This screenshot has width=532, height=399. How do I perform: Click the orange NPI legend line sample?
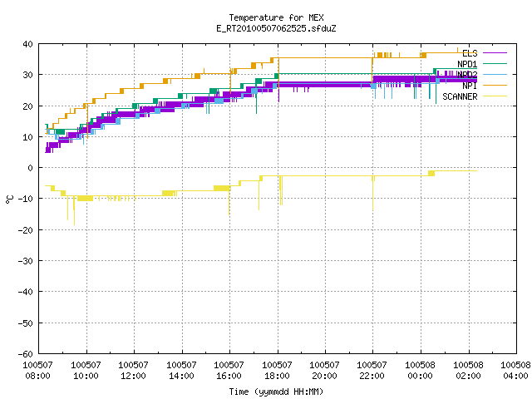pos(495,85)
